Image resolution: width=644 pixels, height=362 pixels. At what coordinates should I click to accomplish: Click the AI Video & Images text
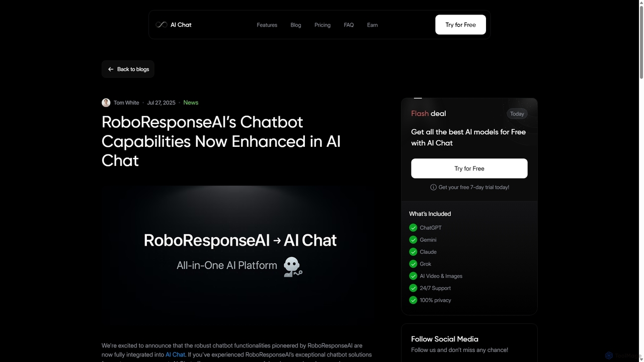point(441,276)
